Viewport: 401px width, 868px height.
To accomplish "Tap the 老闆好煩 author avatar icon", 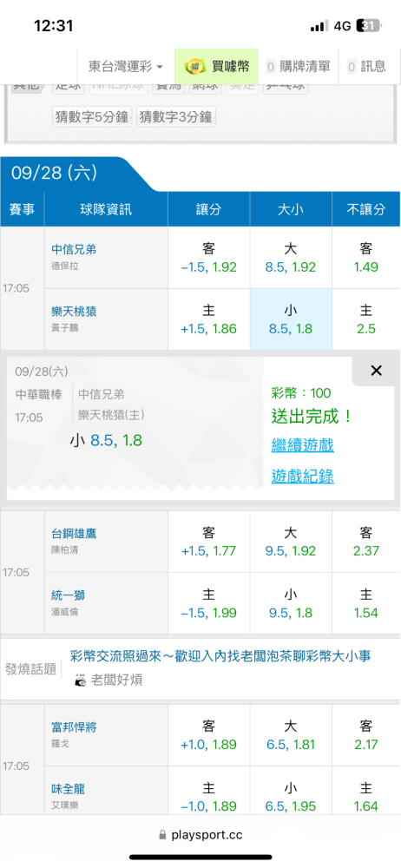I will pos(81,681).
